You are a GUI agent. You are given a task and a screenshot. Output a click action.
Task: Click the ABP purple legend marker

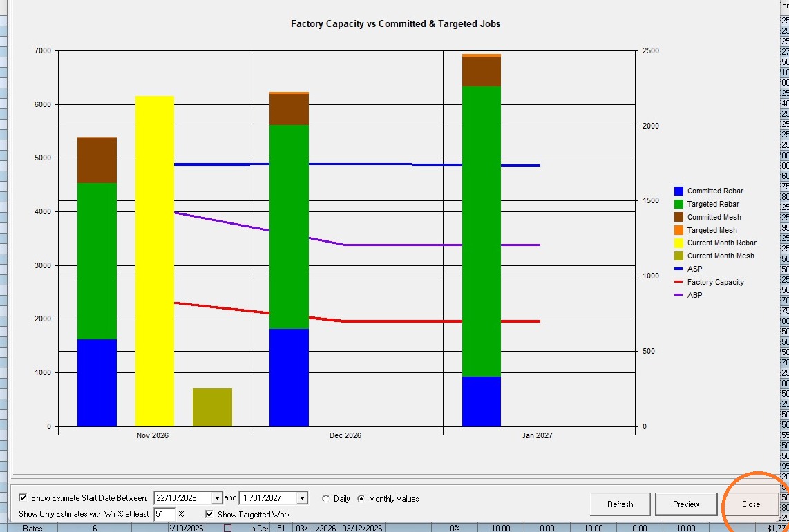tap(678, 295)
